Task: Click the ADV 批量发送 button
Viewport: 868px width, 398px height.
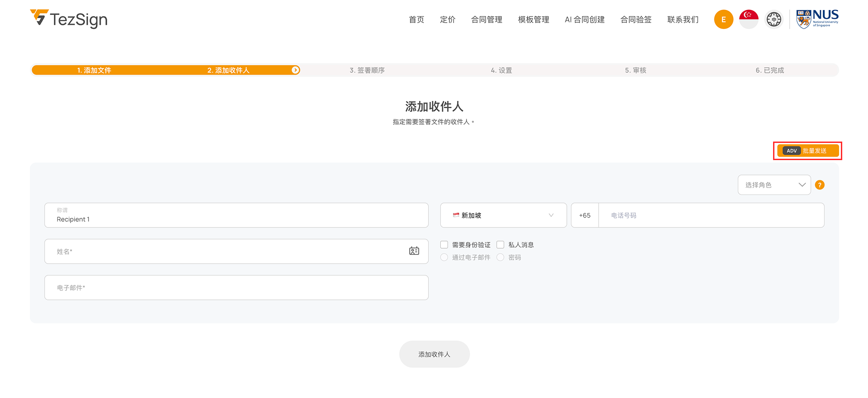Action: (807, 151)
